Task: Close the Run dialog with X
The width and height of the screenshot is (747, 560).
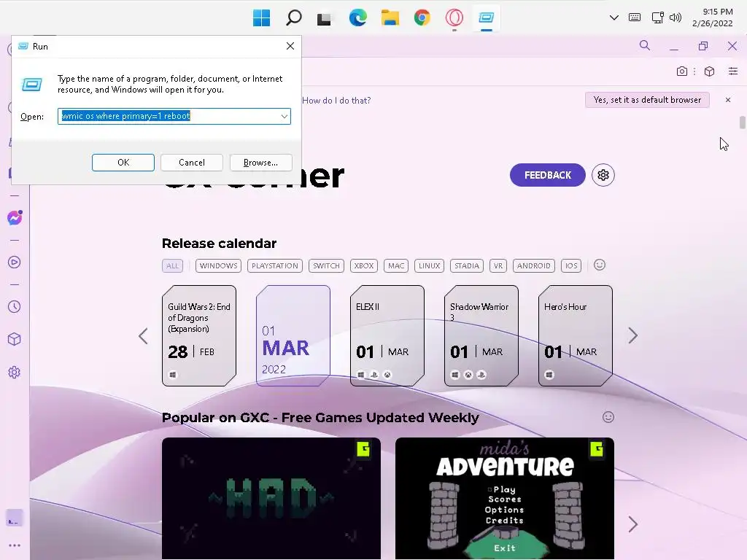Action: [290, 46]
